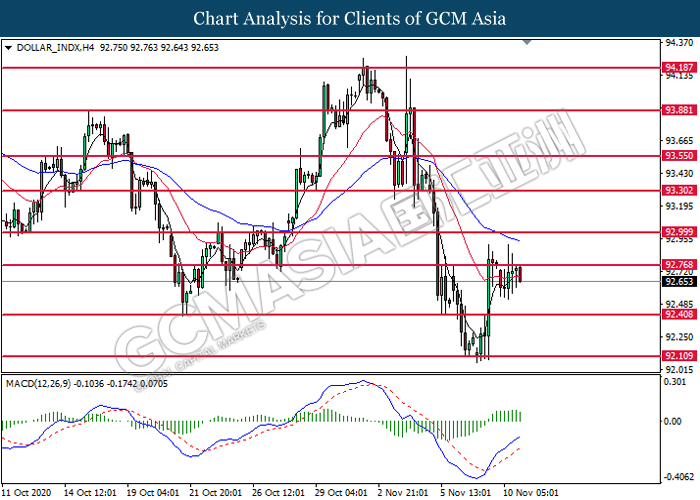Viewport: 700px width, 500px height.
Task: Click the OHLC values 92.750 92.763 92.643 92.653
Action: point(159,48)
